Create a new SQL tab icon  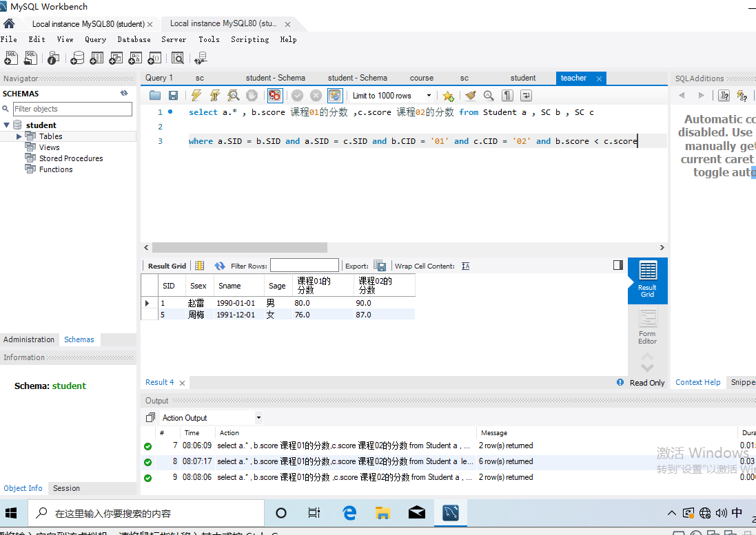[x=10, y=58]
